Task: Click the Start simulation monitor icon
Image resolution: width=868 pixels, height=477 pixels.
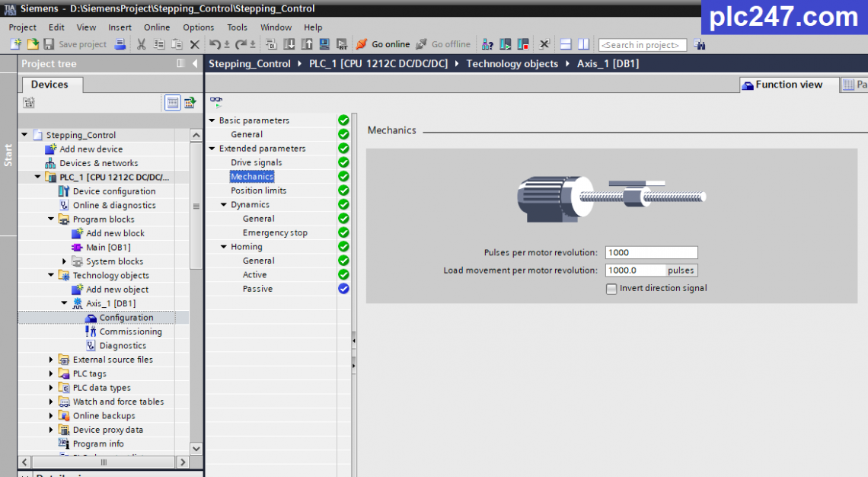Action: point(324,44)
